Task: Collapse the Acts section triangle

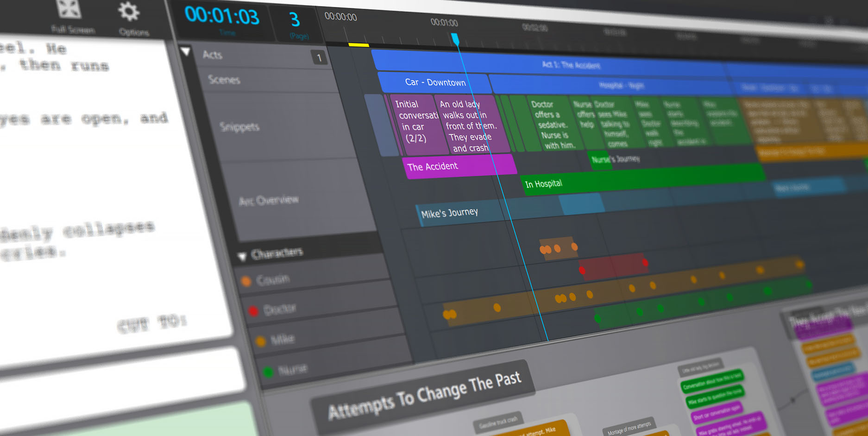Action: 186,51
